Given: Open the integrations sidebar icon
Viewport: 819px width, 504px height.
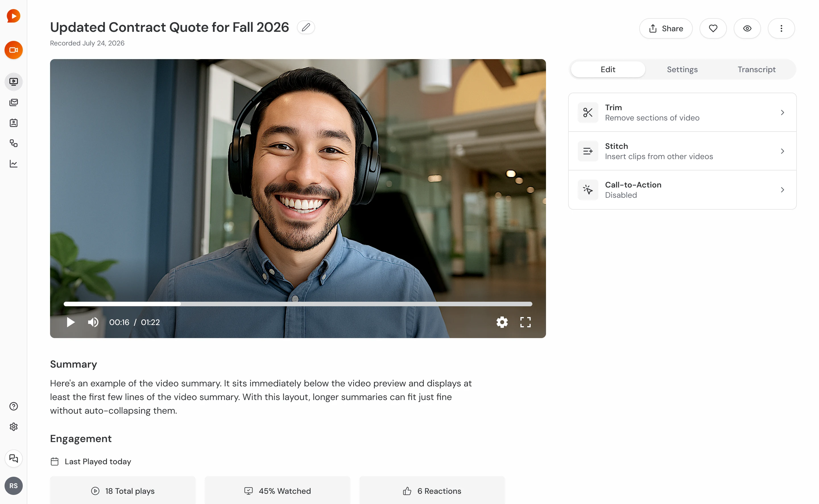Looking at the screenshot, I should pyautogui.click(x=13, y=143).
